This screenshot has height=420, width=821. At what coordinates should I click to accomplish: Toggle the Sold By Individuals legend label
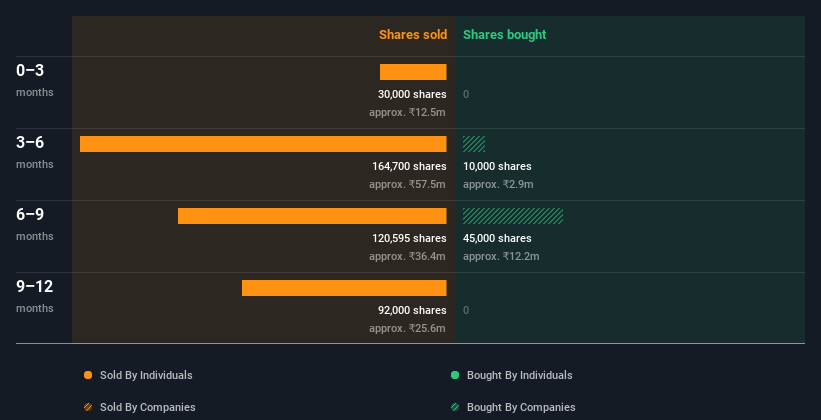coord(146,375)
